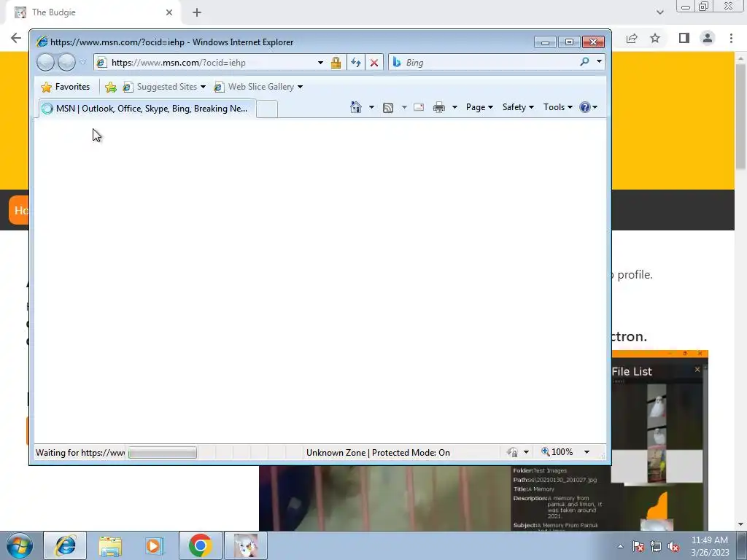This screenshot has height=560, width=747.
Task: Click the IE Back navigation button
Action: pos(45,63)
